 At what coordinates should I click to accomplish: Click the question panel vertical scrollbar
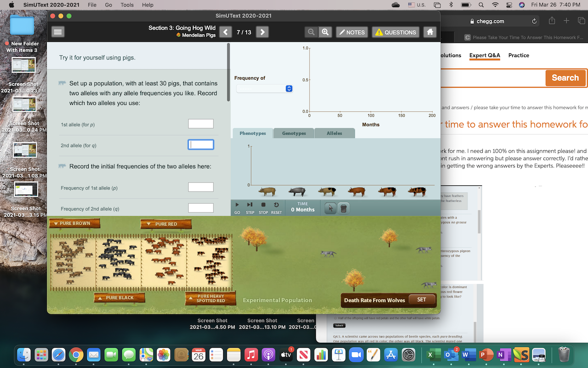(x=229, y=72)
